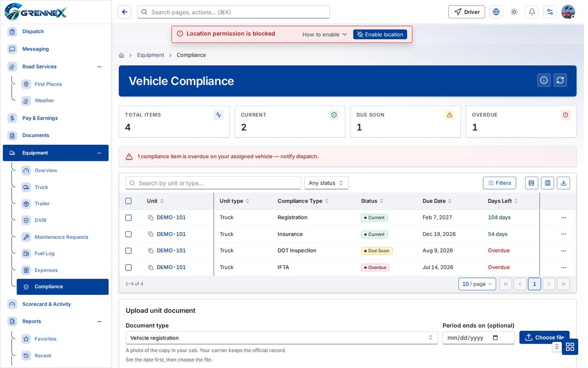This screenshot has width=588, height=368.
Task: Open the user avatar menu
Action: 568,12
